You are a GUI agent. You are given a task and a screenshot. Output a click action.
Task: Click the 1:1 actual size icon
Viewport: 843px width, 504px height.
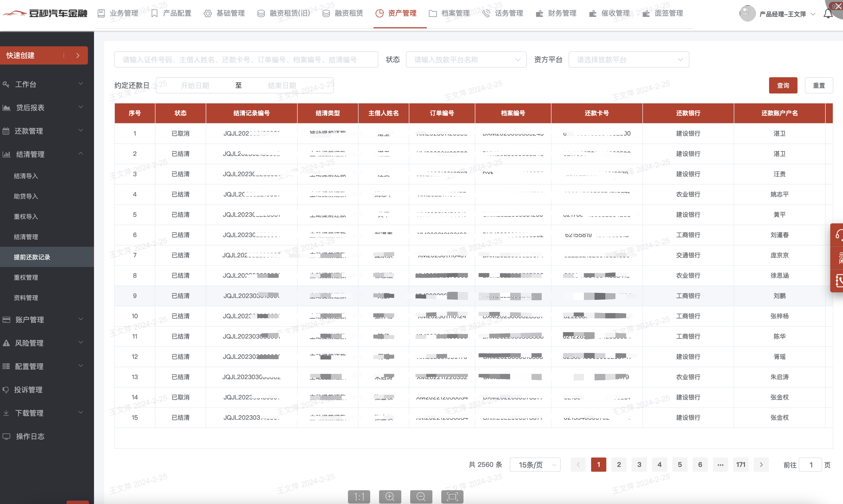click(359, 496)
